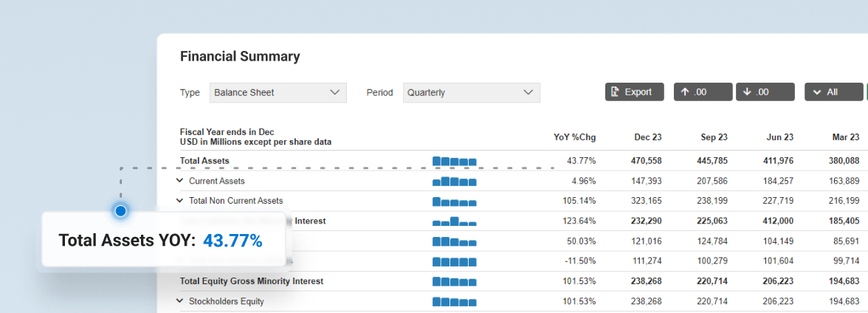Viewport: 868px width, 313px height.
Task: Click Total Non Current Assets sparkline chart
Action: pos(454,201)
